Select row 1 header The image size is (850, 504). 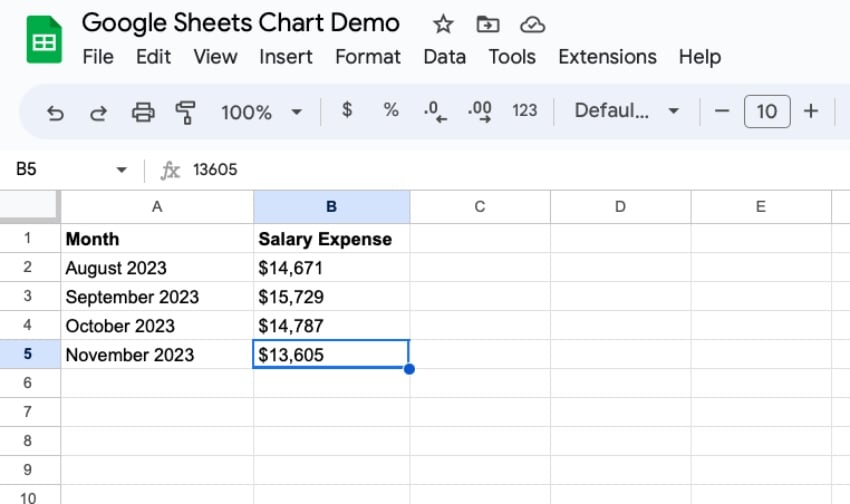[x=30, y=238]
